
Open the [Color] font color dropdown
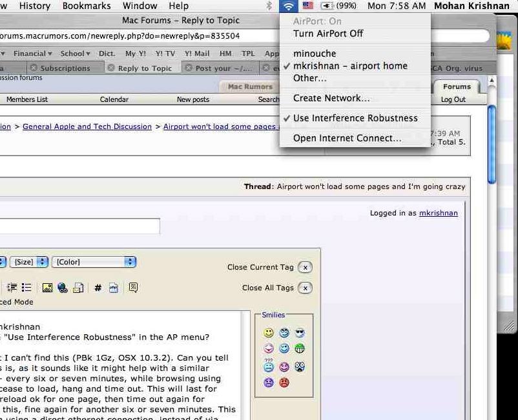pos(94,262)
